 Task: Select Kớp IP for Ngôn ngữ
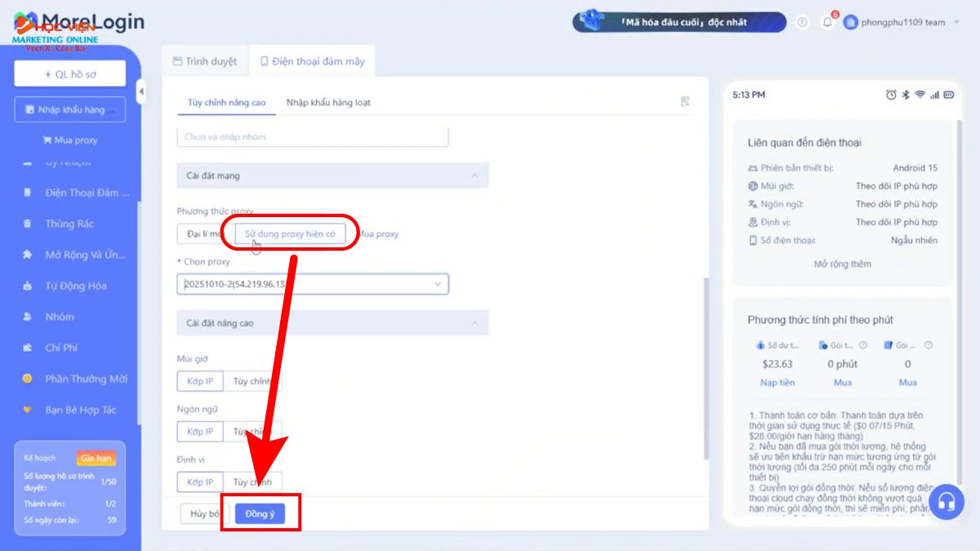tap(200, 431)
